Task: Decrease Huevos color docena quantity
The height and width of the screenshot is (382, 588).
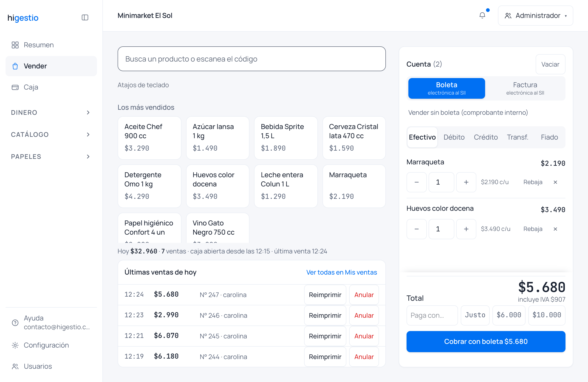Action: click(417, 229)
